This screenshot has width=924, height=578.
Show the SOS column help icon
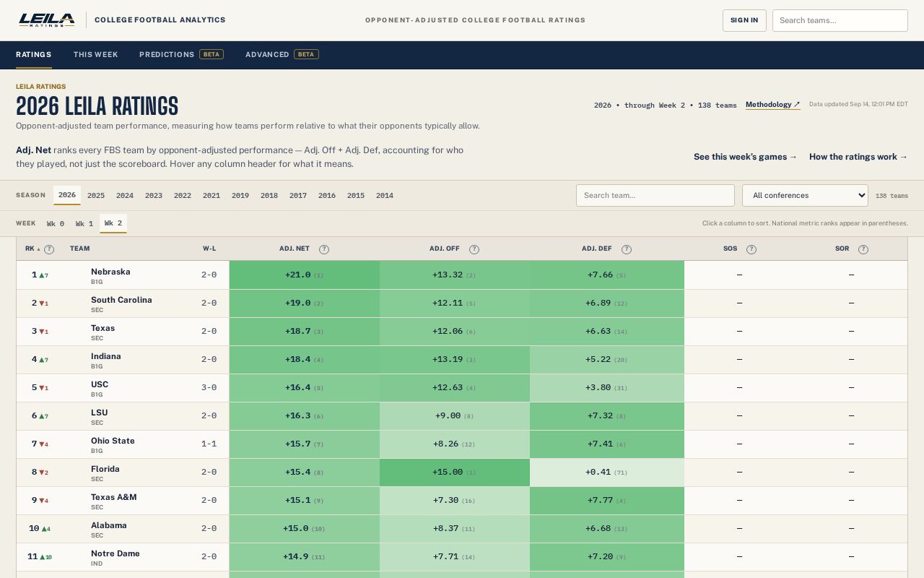(751, 249)
